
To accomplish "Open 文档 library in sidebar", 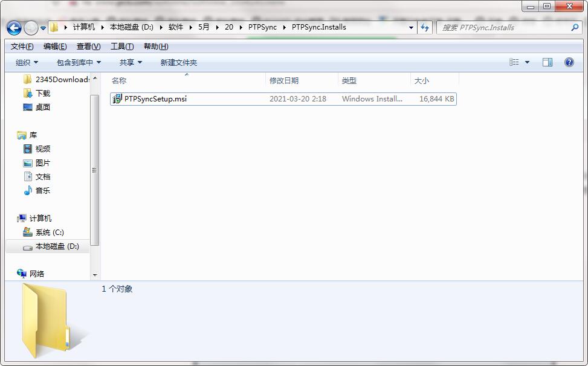I will tap(37, 176).
